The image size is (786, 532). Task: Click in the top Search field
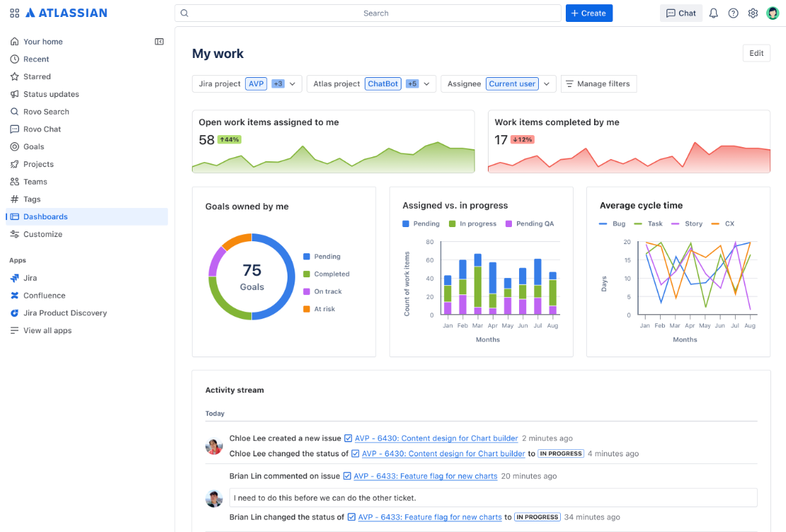[368, 13]
